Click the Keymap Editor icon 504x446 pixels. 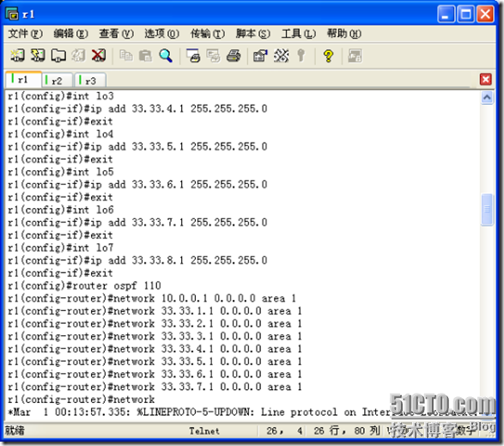(282, 56)
